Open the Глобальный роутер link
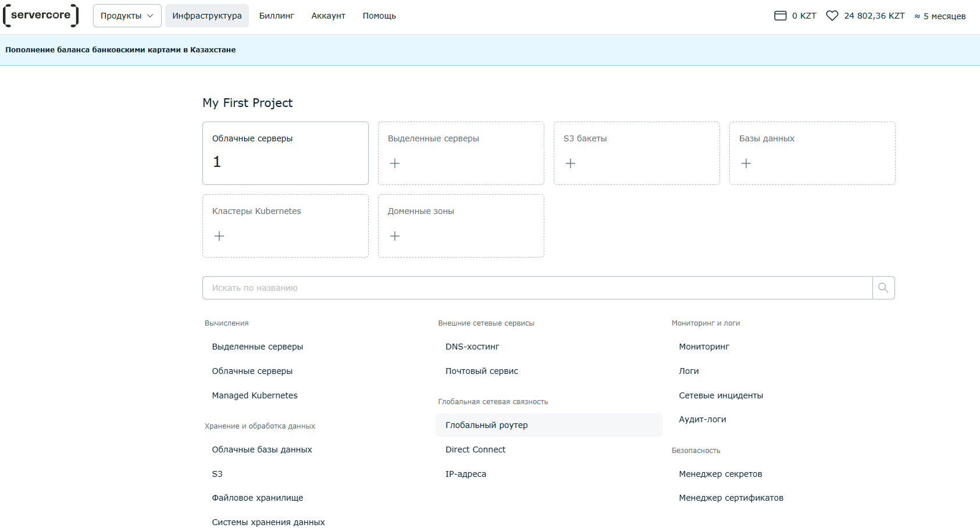 tap(487, 425)
